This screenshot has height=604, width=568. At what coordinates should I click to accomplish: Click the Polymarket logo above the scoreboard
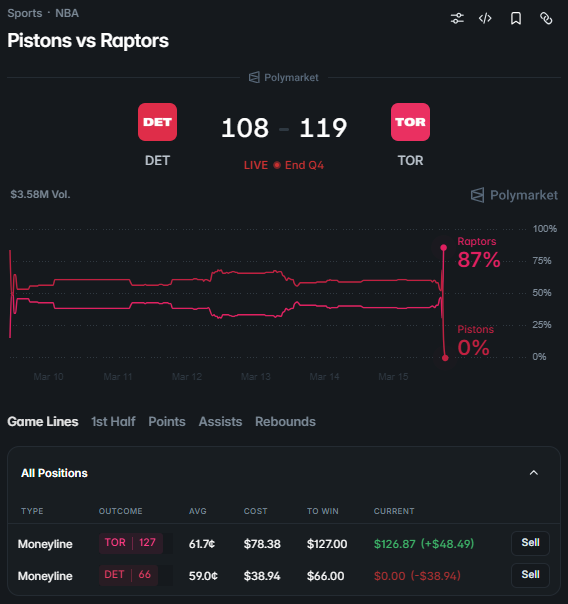tap(284, 77)
